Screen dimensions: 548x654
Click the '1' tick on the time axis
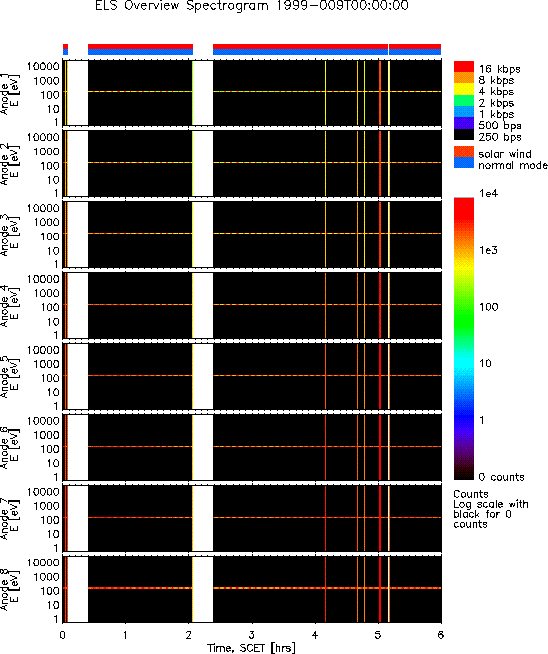pos(126,635)
